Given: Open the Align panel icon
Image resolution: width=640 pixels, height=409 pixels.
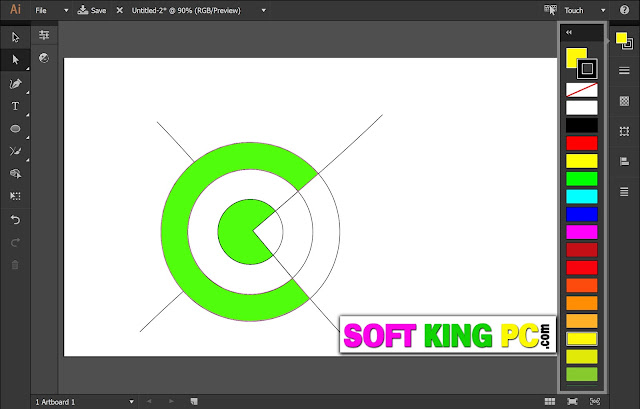Looking at the screenshot, I should click(x=624, y=161).
